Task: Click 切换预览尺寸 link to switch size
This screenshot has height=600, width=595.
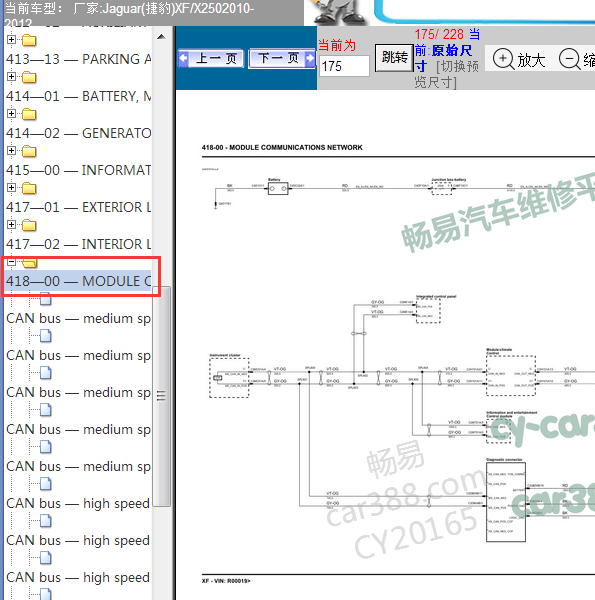Action: point(447,74)
